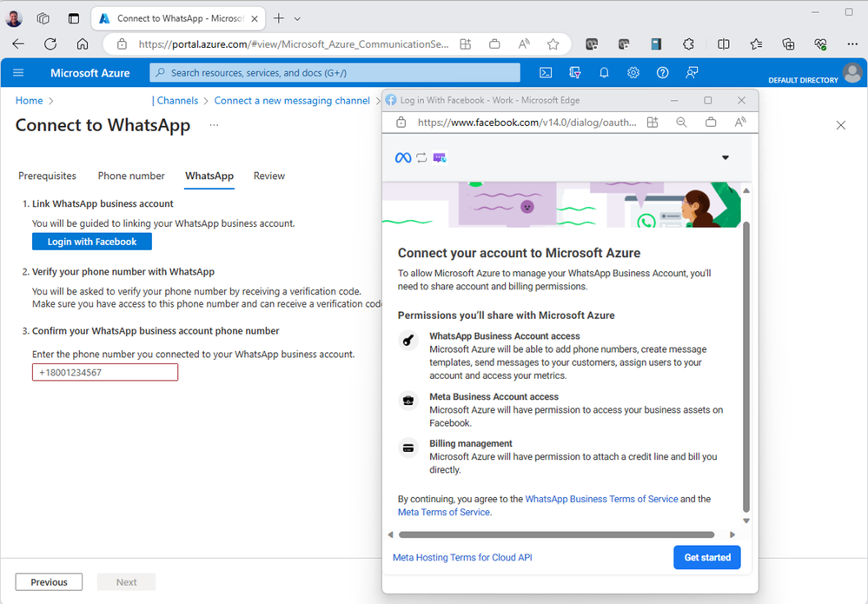The width and height of the screenshot is (868, 604).
Task: Open Workspaces icon in Edge title bar
Action: [x=43, y=18]
